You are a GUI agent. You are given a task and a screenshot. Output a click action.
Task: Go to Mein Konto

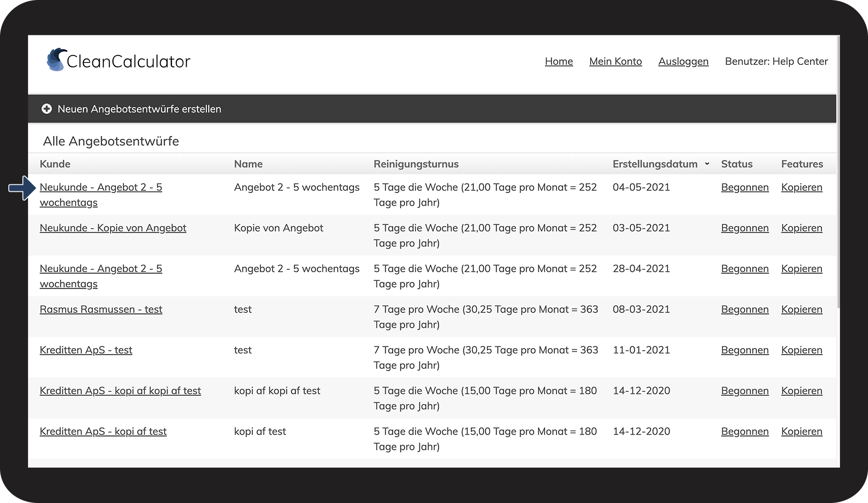[x=615, y=61]
